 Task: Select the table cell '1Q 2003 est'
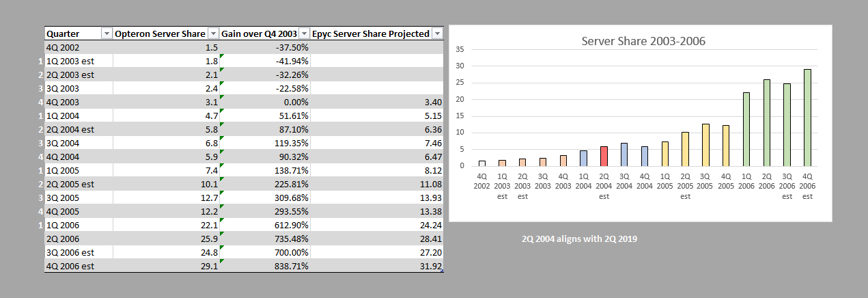pyautogui.click(x=79, y=61)
